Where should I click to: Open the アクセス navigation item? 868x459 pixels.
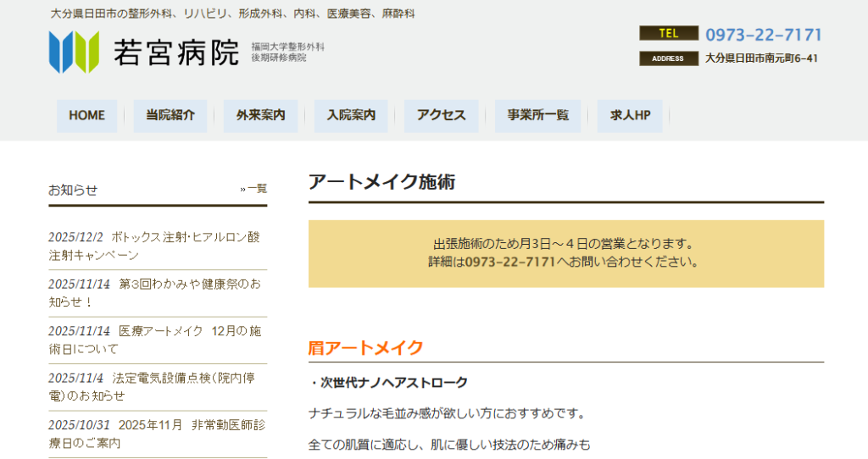point(441,116)
